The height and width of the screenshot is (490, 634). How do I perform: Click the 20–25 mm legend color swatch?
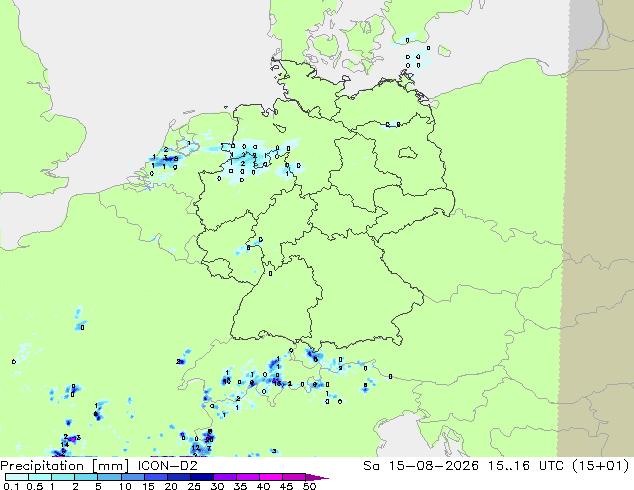pyautogui.click(x=178, y=477)
